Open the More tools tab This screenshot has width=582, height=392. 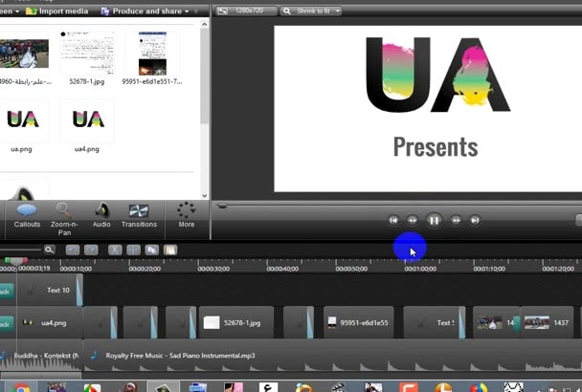[187, 216]
